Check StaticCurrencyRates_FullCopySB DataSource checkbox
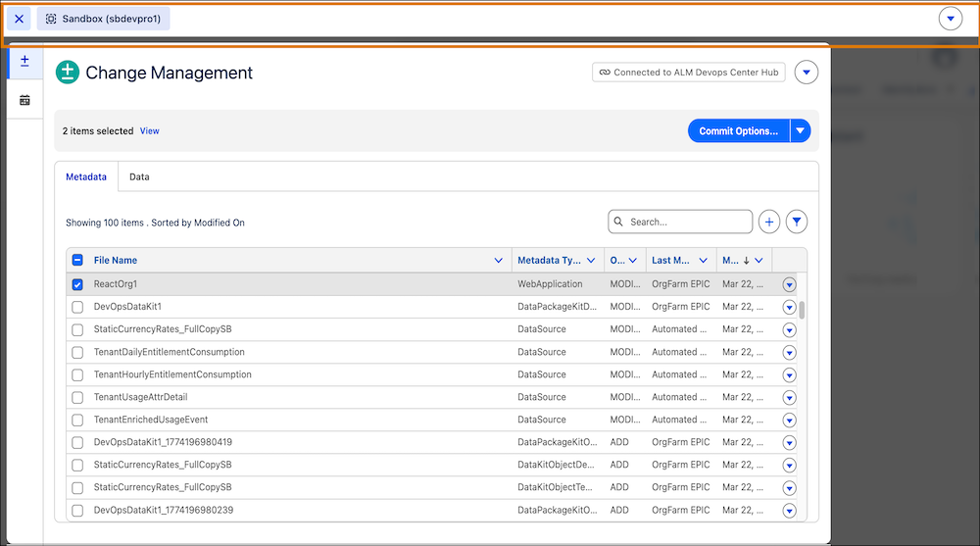 (x=77, y=329)
